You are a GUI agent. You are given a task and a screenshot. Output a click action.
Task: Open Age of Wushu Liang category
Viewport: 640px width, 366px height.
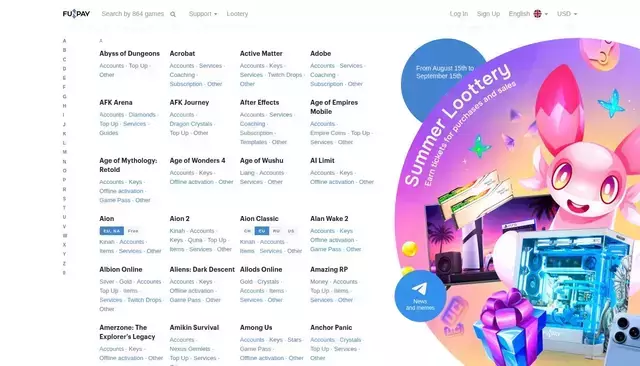[x=247, y=173]
